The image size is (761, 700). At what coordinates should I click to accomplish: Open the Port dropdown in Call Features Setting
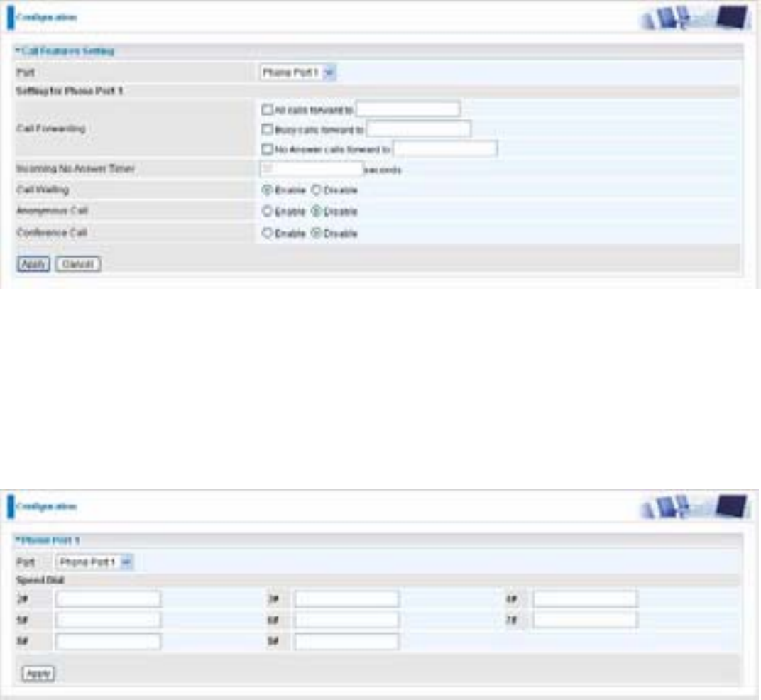click(297, 72)
